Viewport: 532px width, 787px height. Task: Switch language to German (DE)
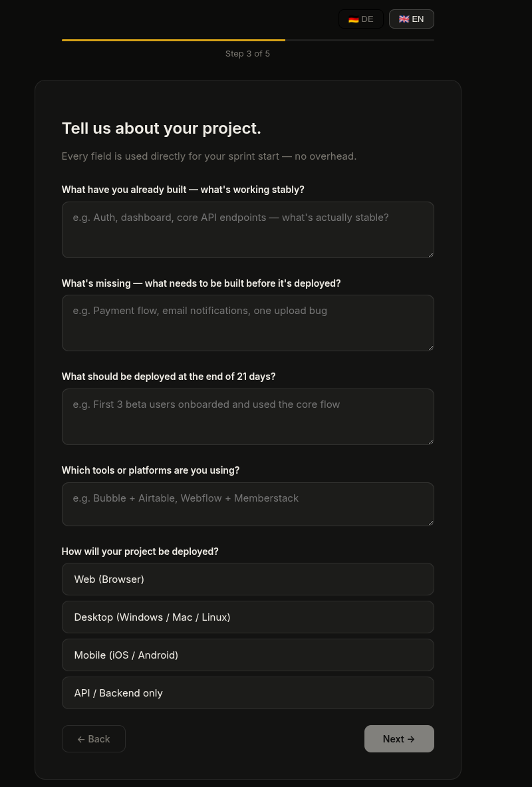(x=361, y=19)
